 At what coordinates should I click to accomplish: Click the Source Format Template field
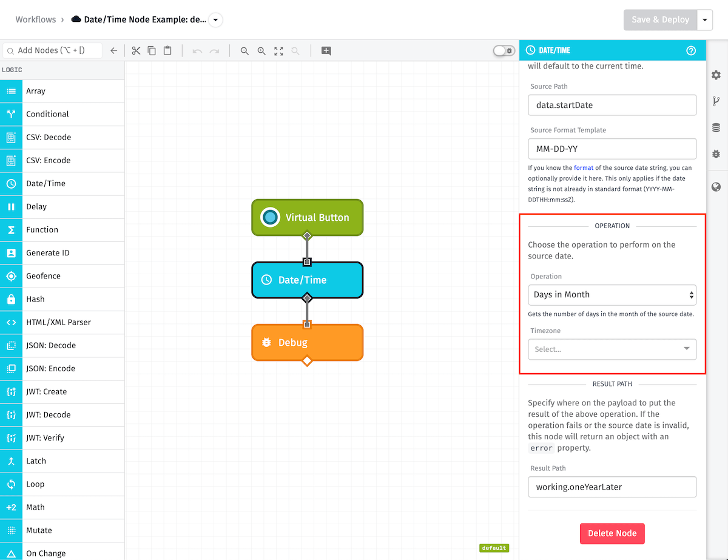point(612,149)
